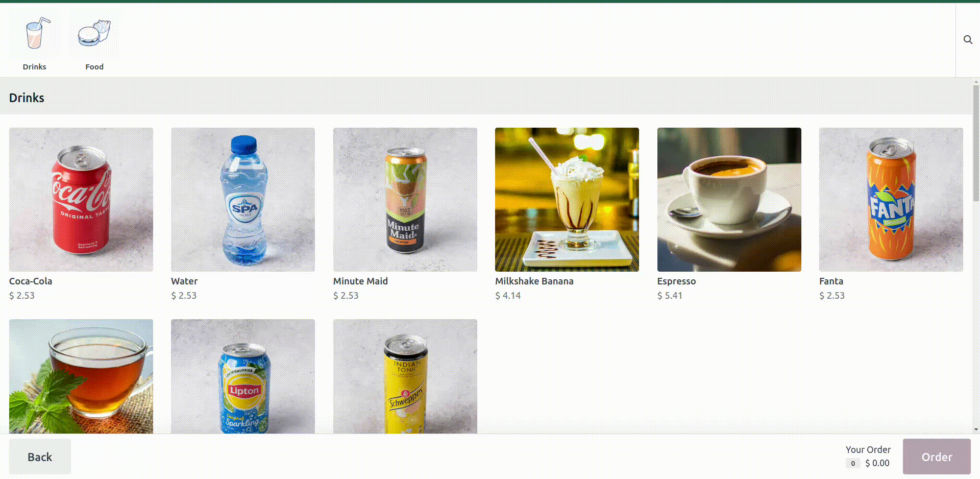Add the Fanta can
Screen dimensions: 980x479
coord(891,200)
